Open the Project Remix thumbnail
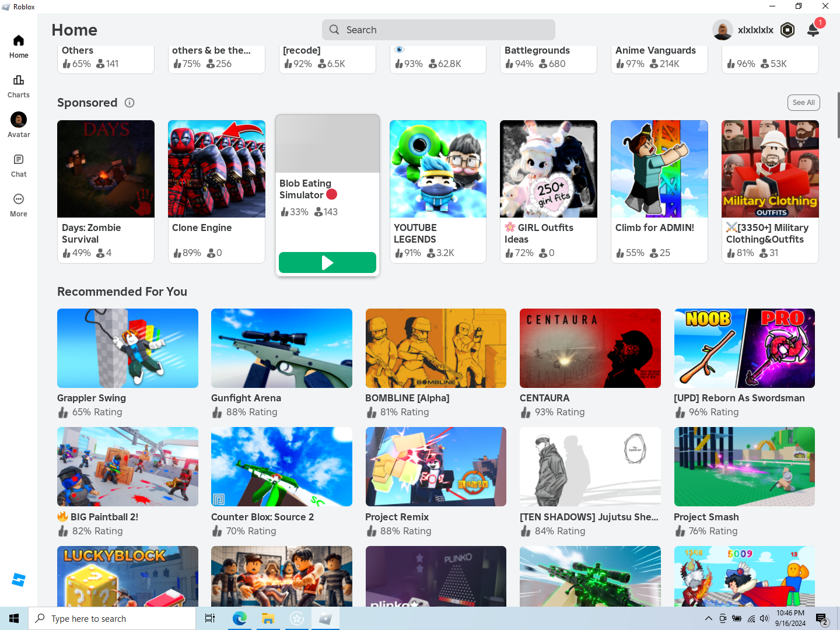This screenshot has width=840, height=630. point(436,467)
